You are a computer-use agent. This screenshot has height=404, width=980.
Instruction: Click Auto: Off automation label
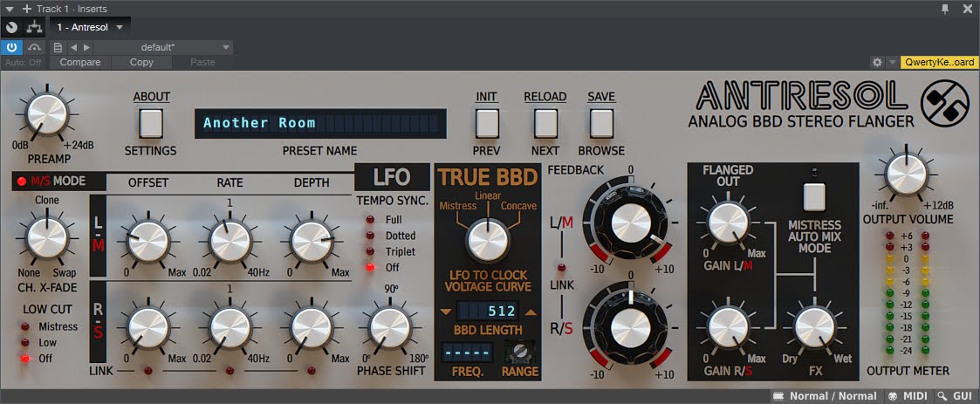point(23,62)
